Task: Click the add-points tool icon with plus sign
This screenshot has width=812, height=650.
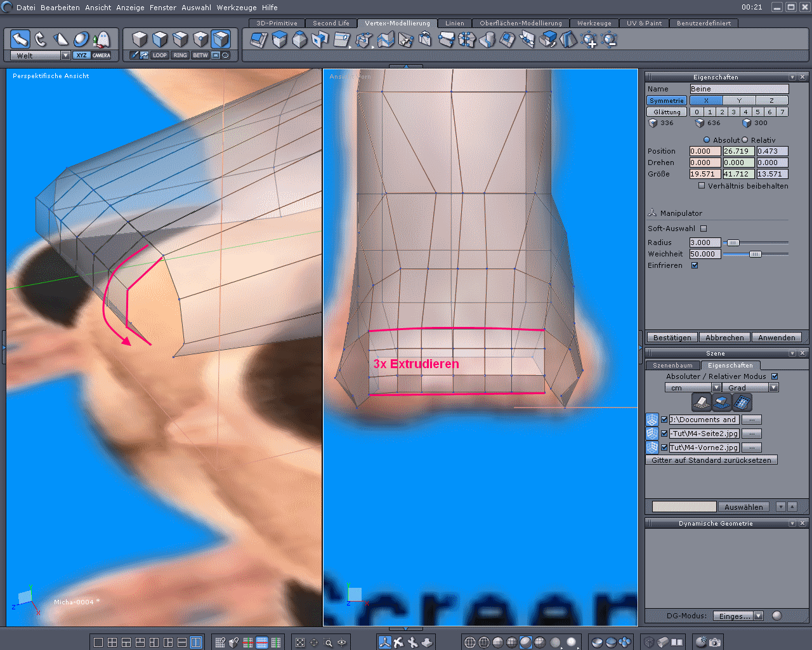Action: click(589, 40)
